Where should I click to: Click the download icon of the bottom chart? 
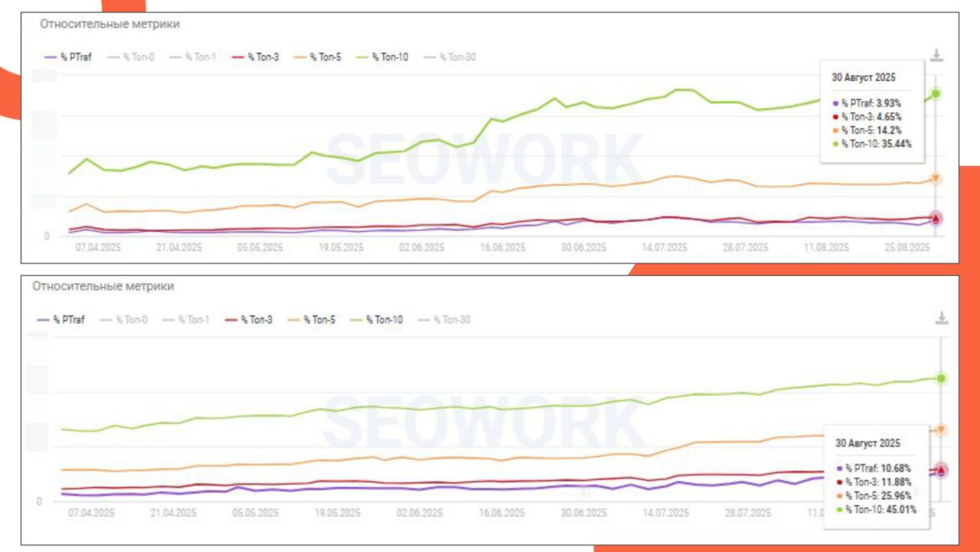click(941, 318)
